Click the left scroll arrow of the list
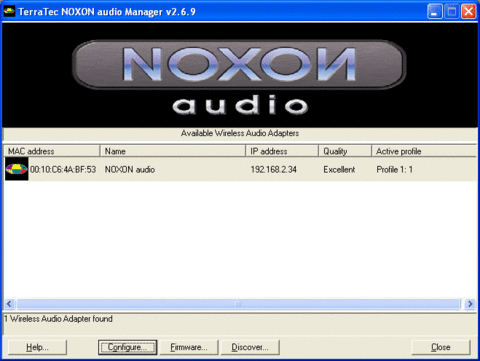This screenshot has height=361, width=480. 9,304
